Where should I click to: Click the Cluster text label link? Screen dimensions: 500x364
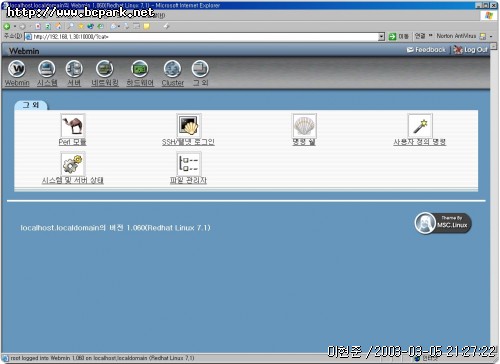point(173,83)
